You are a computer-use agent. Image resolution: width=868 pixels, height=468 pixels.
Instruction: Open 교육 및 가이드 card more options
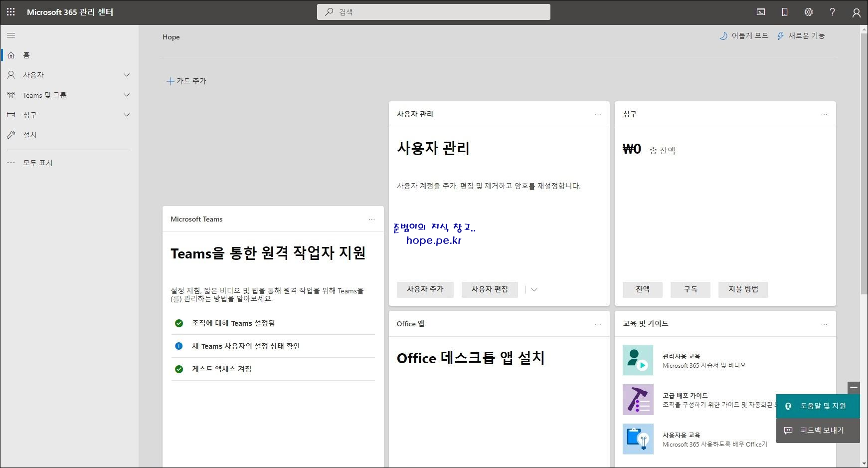824,324
